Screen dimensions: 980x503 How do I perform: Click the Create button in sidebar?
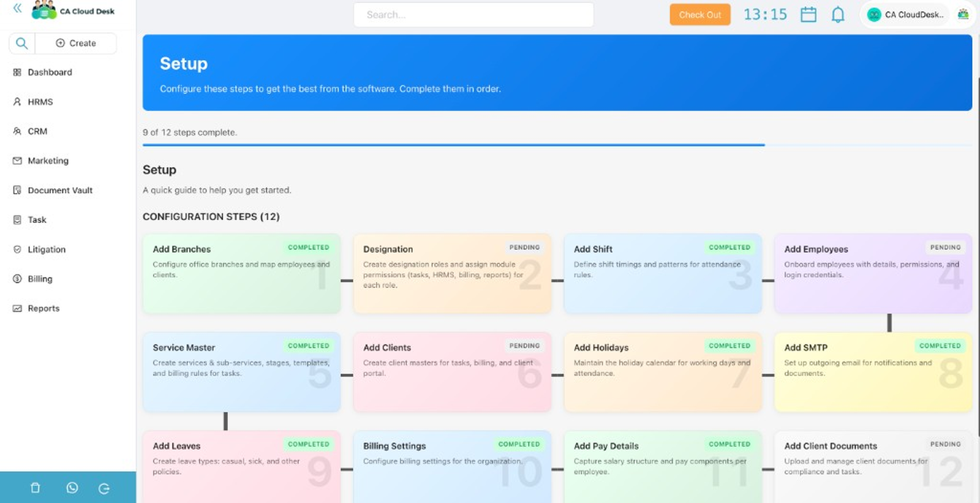[76, 43]
